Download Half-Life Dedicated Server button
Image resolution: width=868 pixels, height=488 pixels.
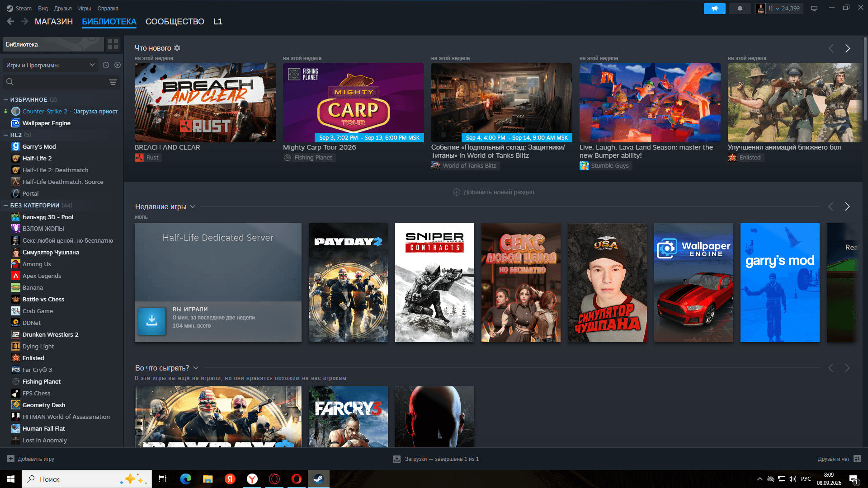pos(152,321)
